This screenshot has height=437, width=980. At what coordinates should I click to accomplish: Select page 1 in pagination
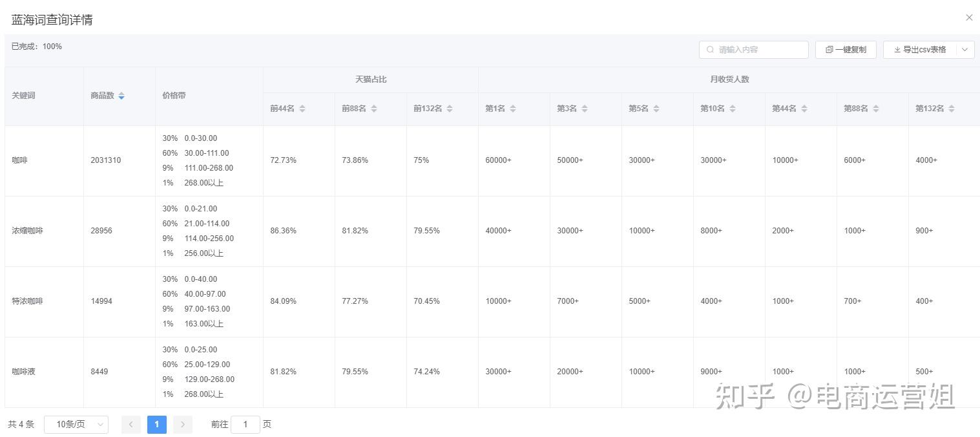pyautogui.click(x=157, y=425)
